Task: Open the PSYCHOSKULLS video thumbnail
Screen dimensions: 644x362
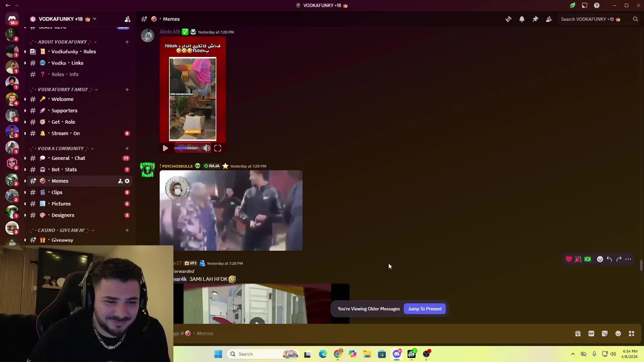Action: click(231, 211)
